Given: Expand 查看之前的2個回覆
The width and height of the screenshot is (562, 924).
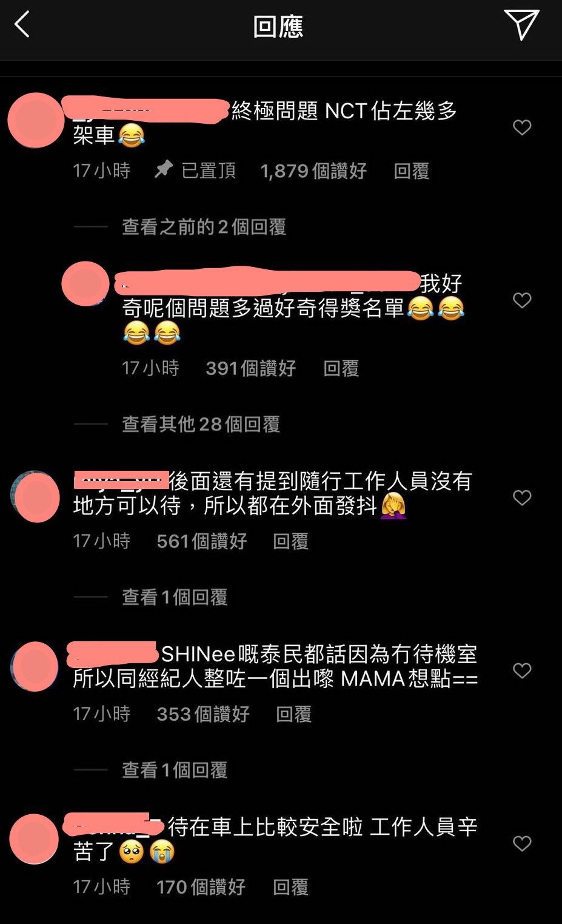Looking at the screenshot, I should [x=204, y=227].
